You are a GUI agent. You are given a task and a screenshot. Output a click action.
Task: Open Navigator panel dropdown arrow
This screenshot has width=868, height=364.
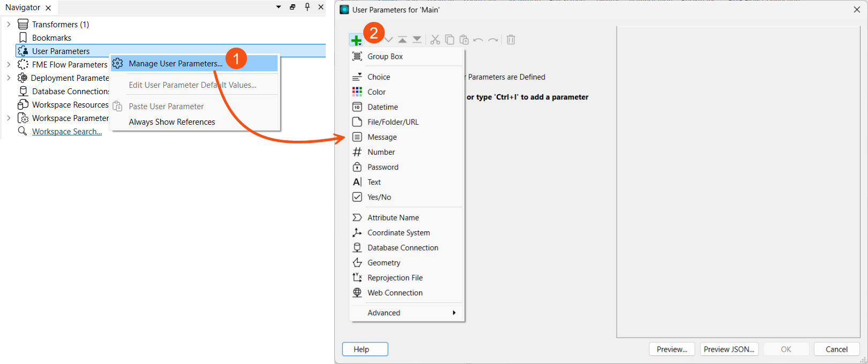[279, 7]
